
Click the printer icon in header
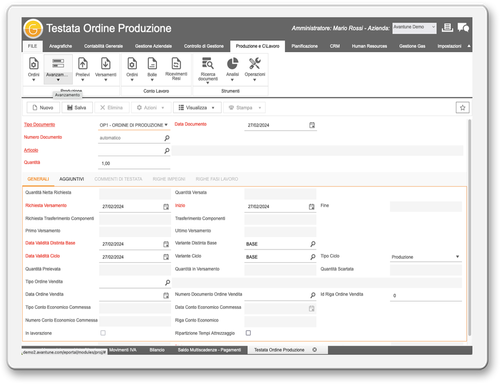(447, 28)
